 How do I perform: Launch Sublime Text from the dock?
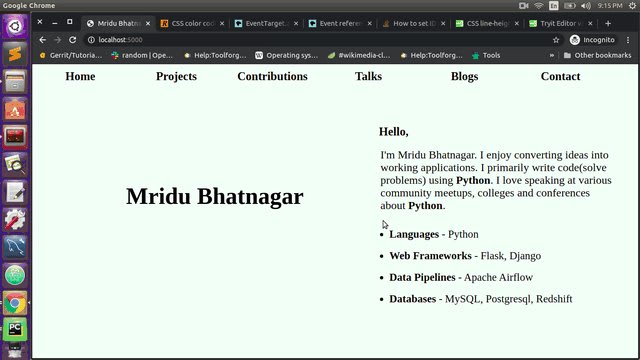click(15, 54)
